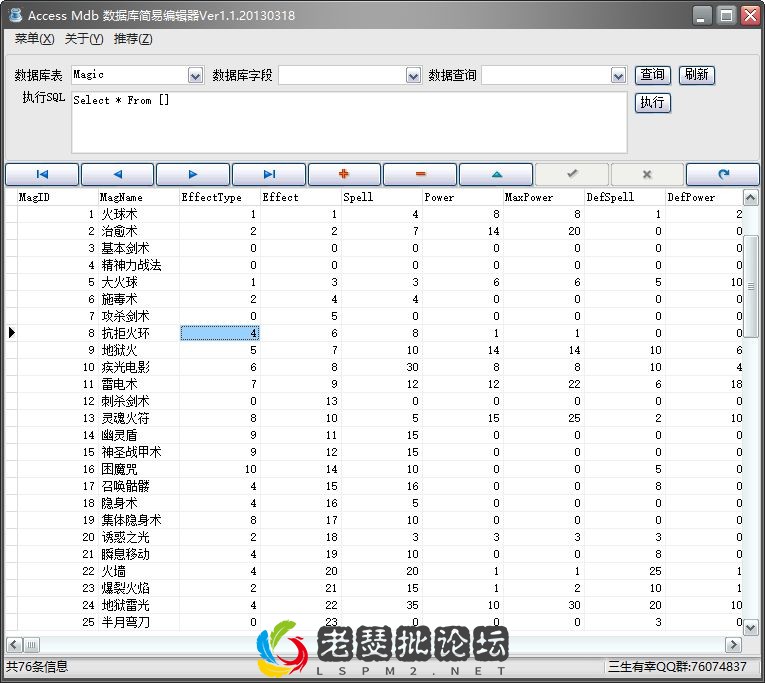Click the vertical scrollbar up arrow
Screen dimensions: 765x683
pos(750,198)
